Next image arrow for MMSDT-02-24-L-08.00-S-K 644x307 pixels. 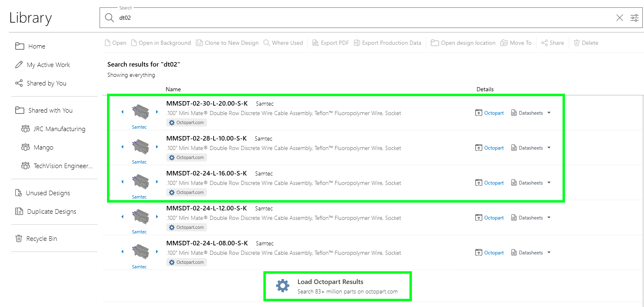(x=157, y=252)
